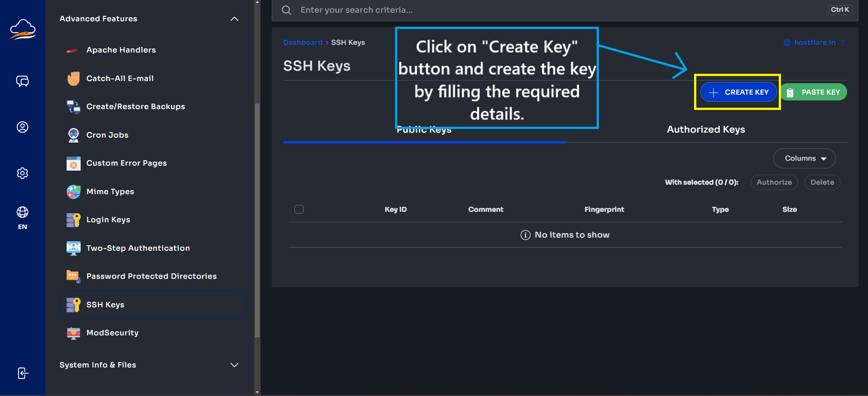The image size is (868, 396).
Task: Click the Delete button
Action: point(822,182)
